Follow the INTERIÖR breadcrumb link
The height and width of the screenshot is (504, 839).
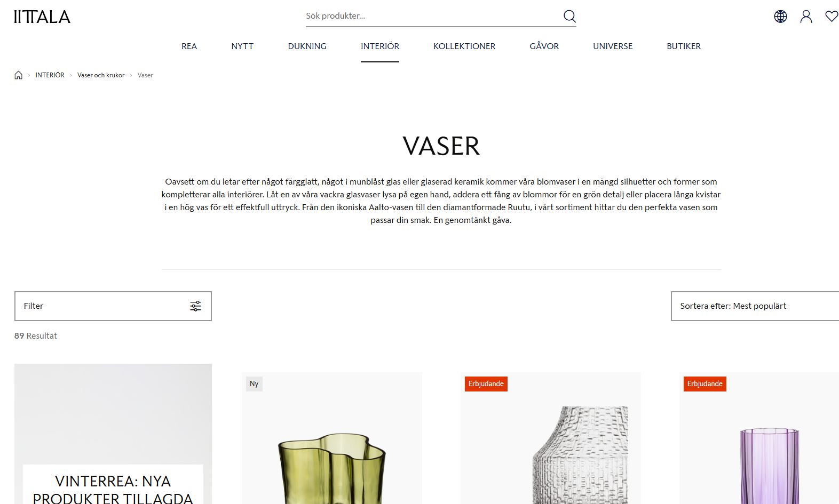click(50, 75)
